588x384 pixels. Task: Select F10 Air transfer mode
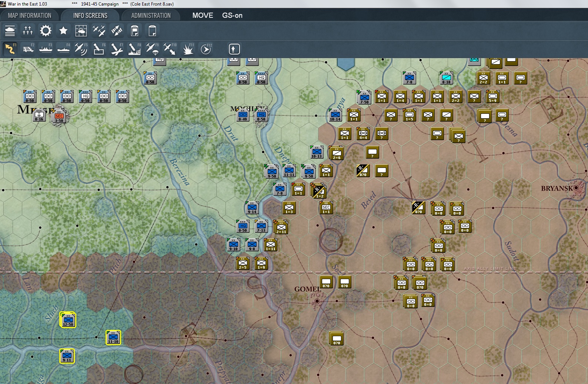tap(170, 49)
